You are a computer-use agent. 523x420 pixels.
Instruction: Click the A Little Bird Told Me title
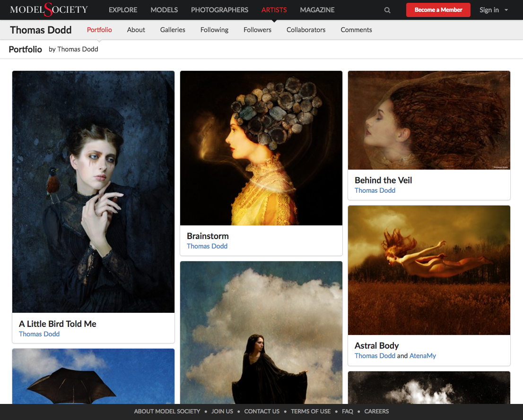point(58,324)
